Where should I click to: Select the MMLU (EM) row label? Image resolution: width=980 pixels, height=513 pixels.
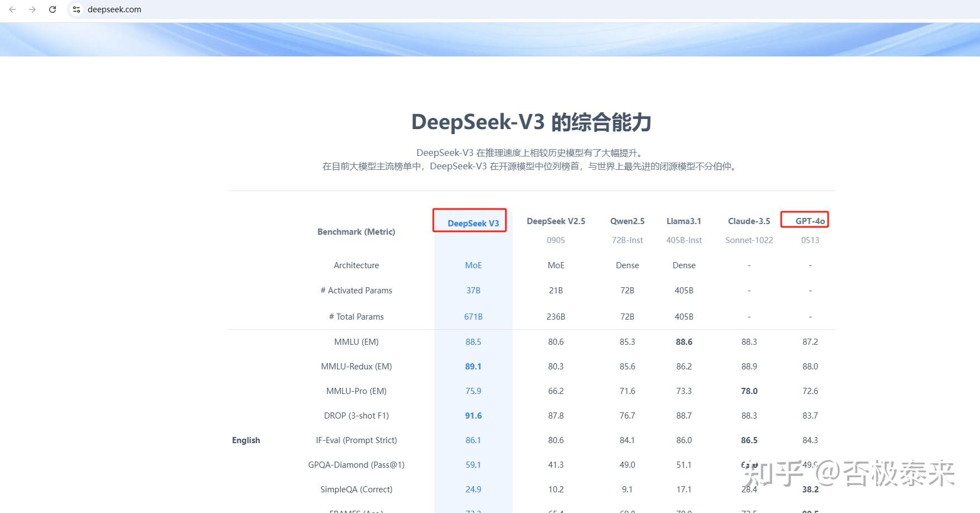pyautogui.click(x=356, y=341)
